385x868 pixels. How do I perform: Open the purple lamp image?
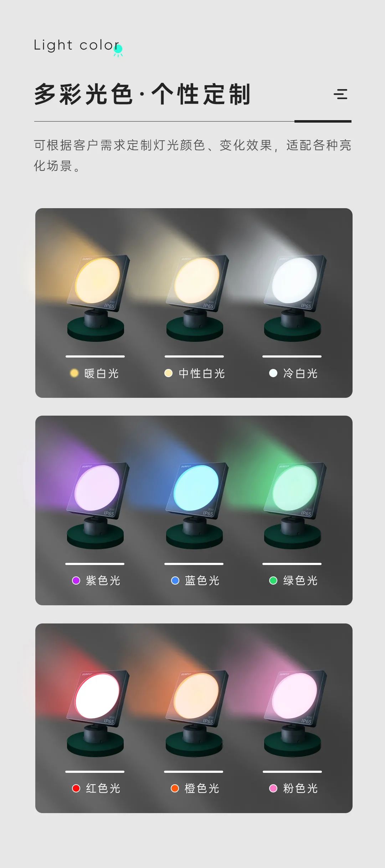97,505
